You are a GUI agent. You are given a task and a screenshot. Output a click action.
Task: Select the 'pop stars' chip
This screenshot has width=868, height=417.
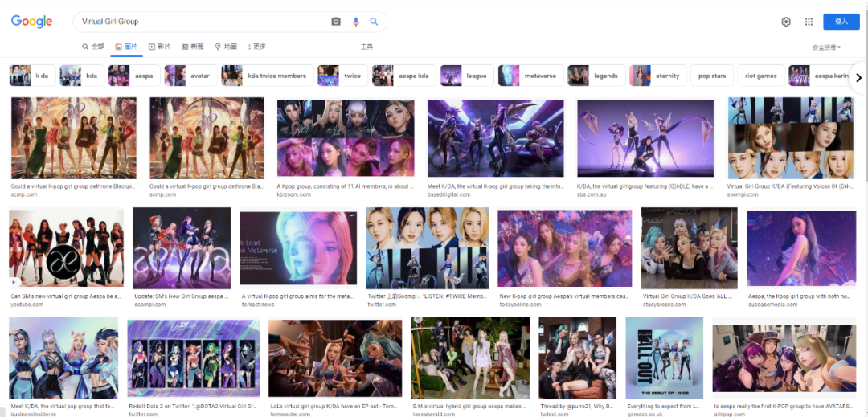(712, 76)
